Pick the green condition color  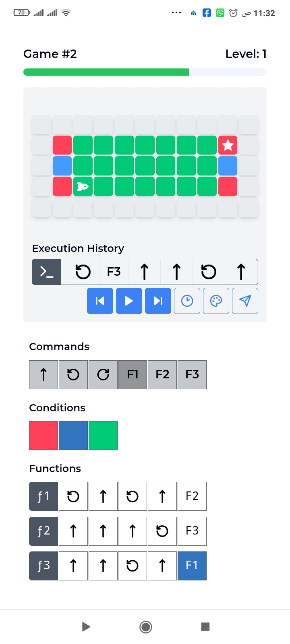coord(103,436)
